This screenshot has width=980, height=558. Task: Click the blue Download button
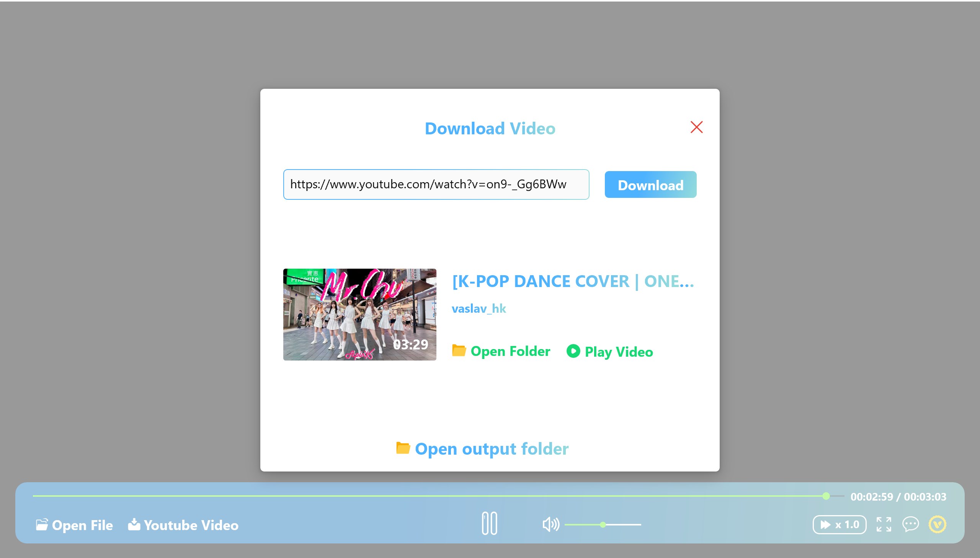(650, 185)
